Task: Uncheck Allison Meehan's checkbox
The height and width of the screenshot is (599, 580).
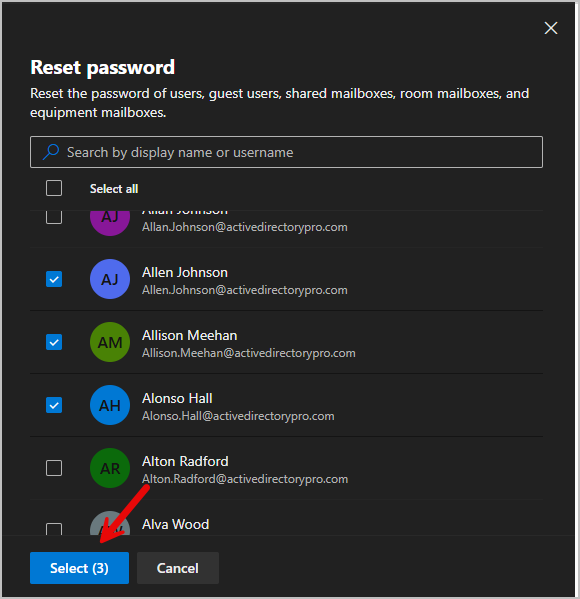Action: [54, 342]
